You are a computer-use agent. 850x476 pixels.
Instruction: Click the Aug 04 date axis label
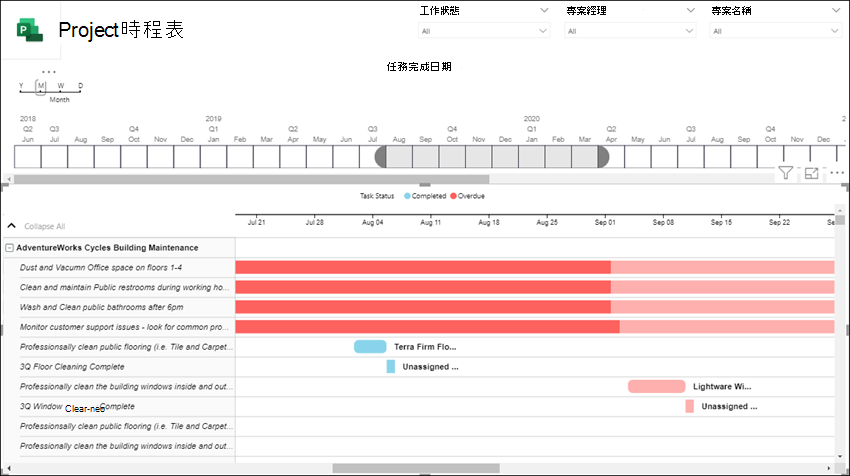pyautogui.click(x=372, y=222)
